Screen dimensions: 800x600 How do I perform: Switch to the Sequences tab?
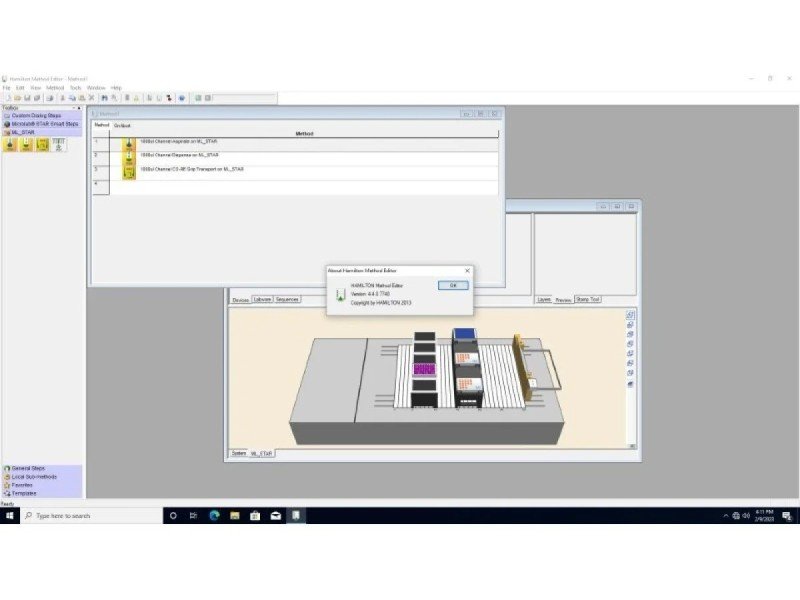pos(287,299)
